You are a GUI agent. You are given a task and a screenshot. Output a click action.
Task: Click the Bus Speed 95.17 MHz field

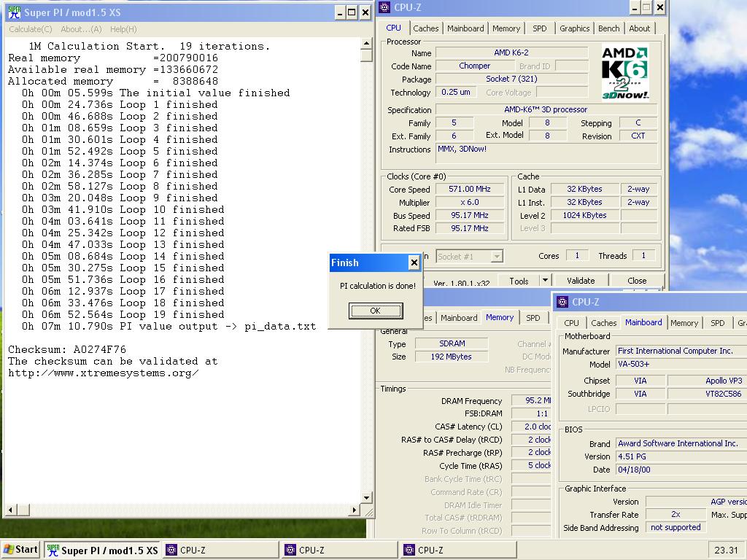[x=470, y=215]
